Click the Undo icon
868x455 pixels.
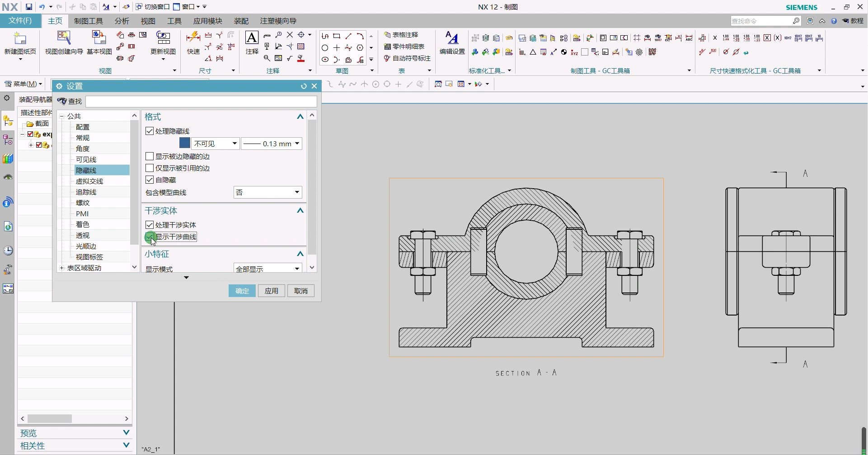42,7
